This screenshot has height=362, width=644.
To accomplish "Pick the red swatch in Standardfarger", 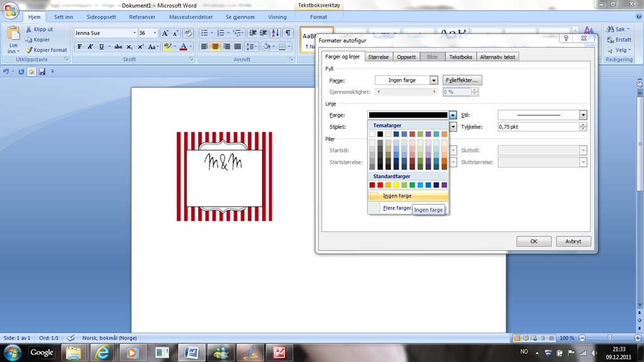I will click(x=380, y=185).
